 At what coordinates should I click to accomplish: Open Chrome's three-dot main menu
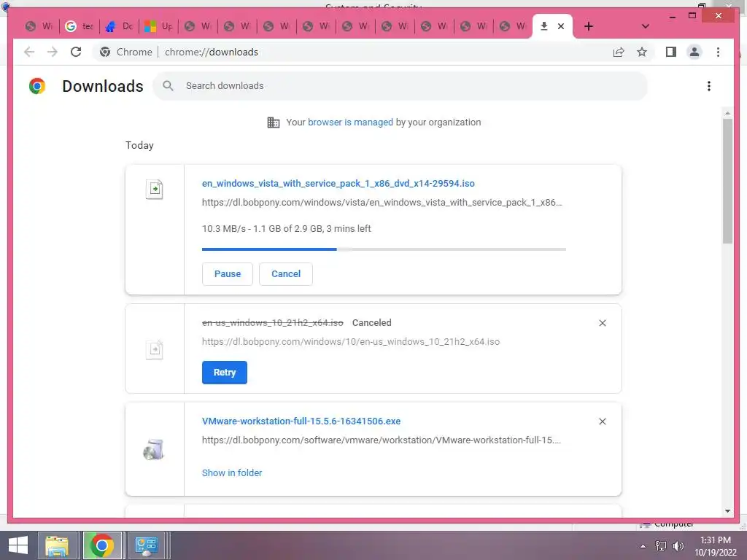pos(718,52)
